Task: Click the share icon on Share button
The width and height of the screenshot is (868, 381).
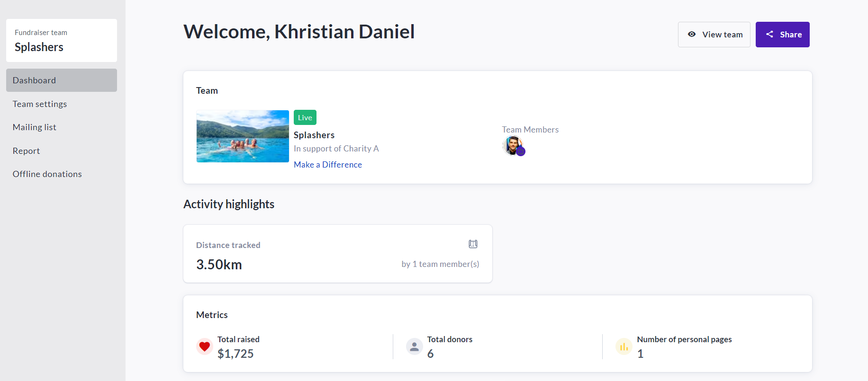Action: (x=770, y=34)
